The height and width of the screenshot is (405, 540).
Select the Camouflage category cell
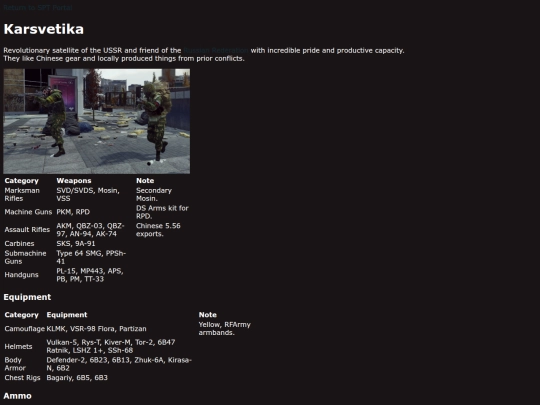(x=24, y=329)
